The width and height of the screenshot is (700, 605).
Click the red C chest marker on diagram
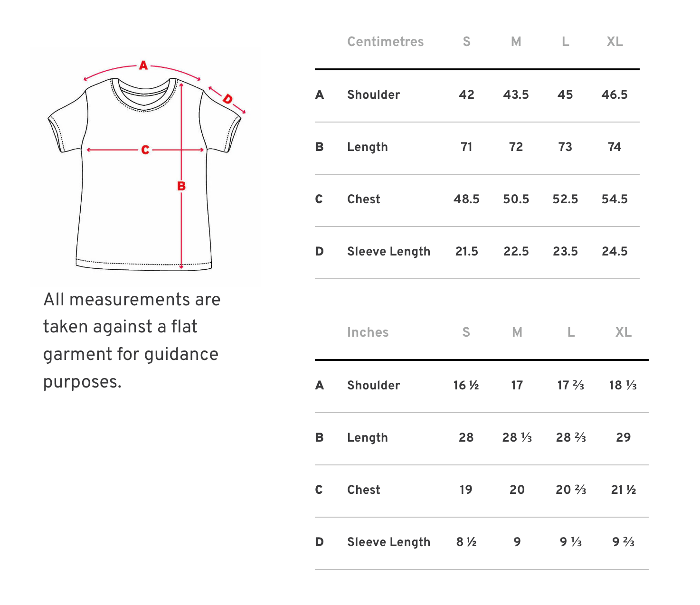145,150
